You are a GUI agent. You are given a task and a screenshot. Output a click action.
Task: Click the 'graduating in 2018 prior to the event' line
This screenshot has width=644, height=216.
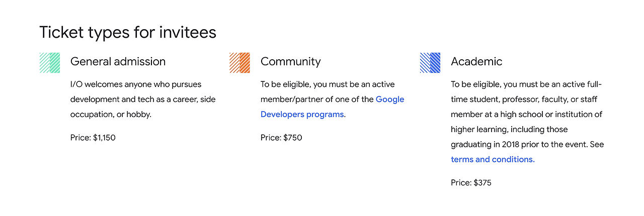click(527, 145)
